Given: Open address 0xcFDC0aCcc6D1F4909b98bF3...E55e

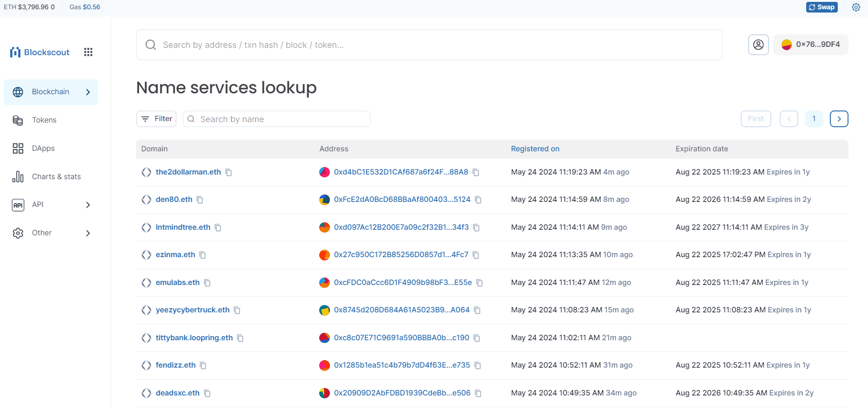Looking at the screenshot, I should (403, 283).
